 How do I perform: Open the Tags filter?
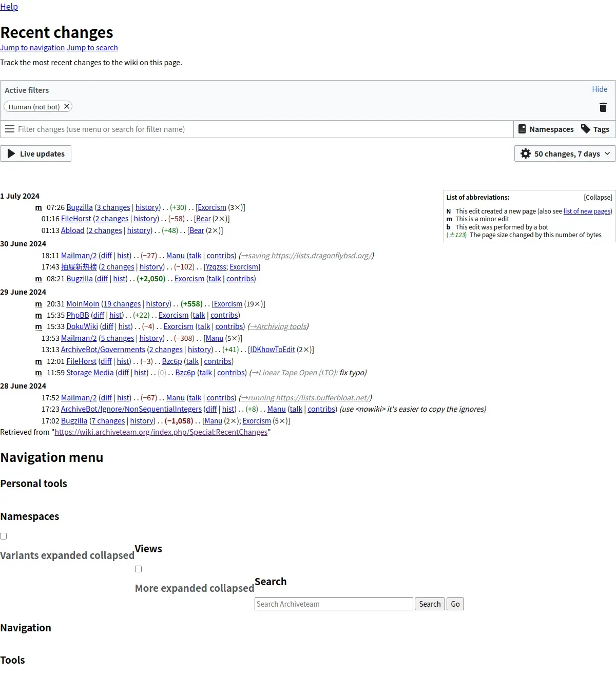tap(595, 129)
